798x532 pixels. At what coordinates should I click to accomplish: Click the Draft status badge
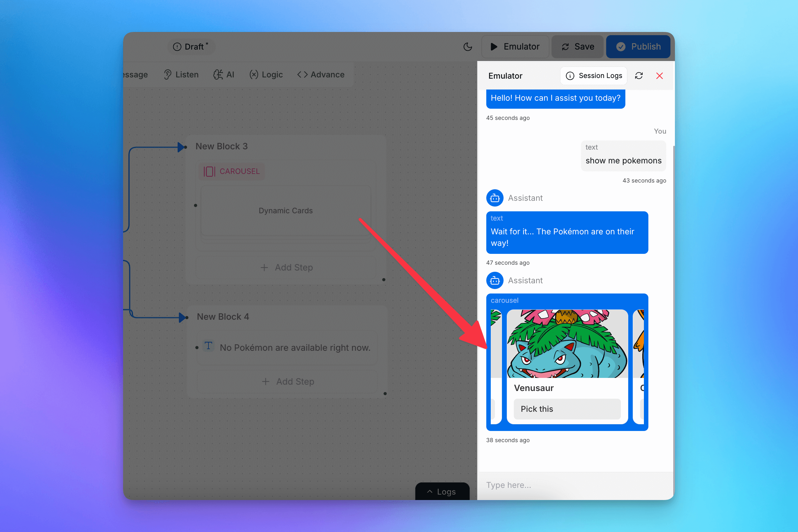click(x=191, y=46)
